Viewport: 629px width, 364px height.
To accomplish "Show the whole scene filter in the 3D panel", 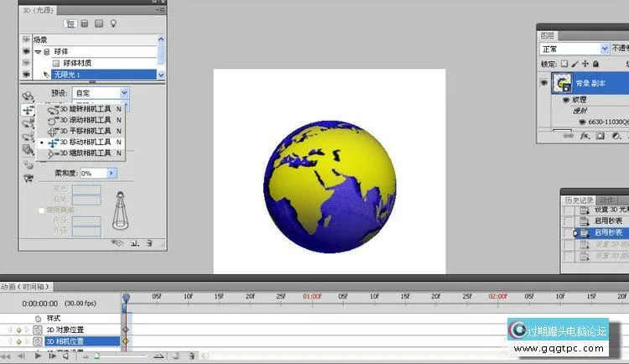I will 70,23.
